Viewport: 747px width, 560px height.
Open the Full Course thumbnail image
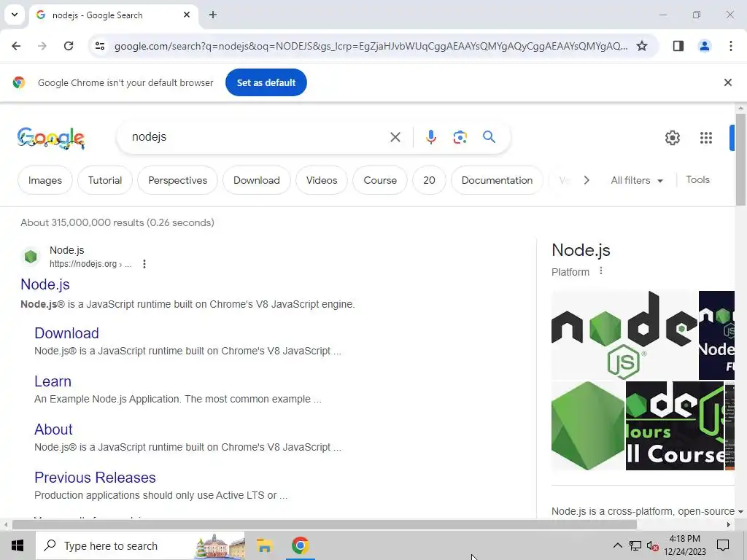(x=675, y=426)
